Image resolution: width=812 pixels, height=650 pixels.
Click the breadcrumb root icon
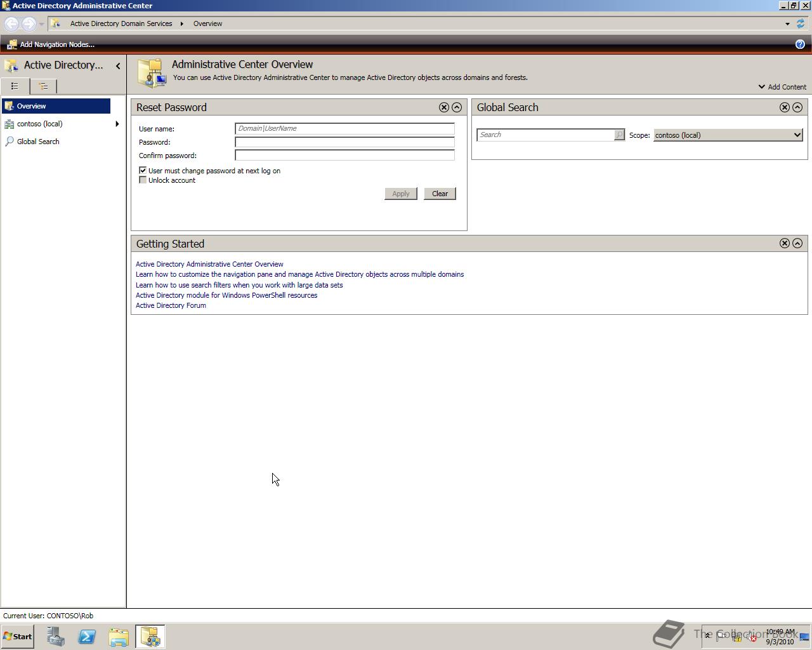tap(56, 23)
